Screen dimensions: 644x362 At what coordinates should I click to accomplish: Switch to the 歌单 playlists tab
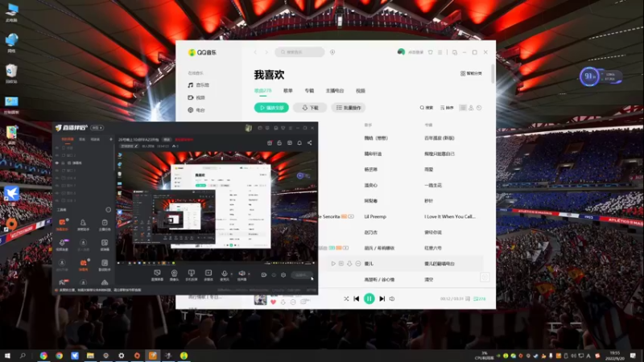click(x=288, y=91)
